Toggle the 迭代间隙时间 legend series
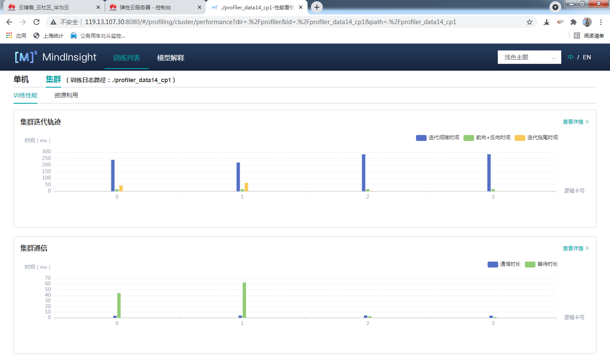The image size is (610, 364). click(438, 138)
